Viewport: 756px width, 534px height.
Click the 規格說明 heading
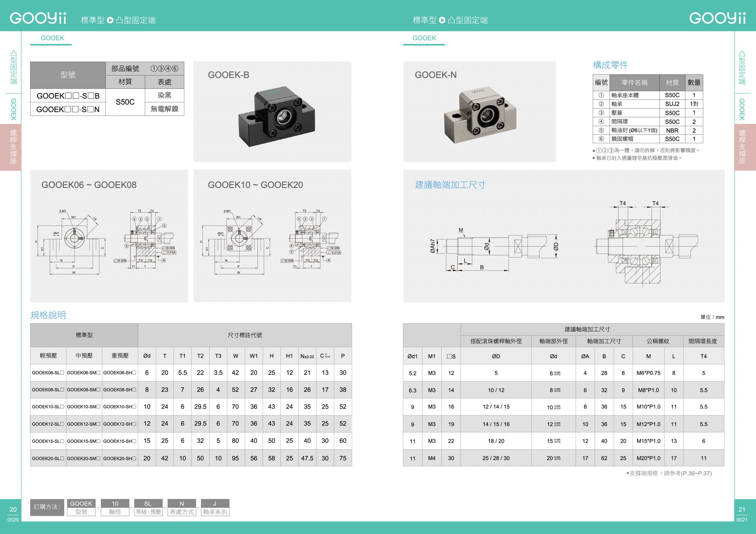pyautogui.click(x=48, y=315)
